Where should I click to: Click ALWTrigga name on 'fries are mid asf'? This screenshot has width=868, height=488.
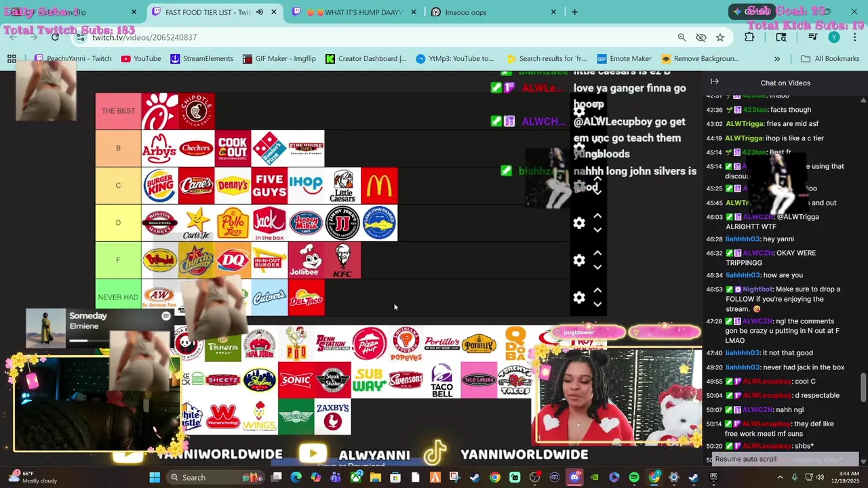coord(745,124)
